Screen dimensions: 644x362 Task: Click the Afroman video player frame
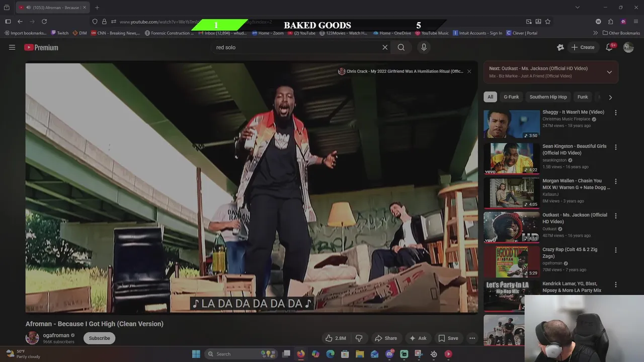coord(252,188)
